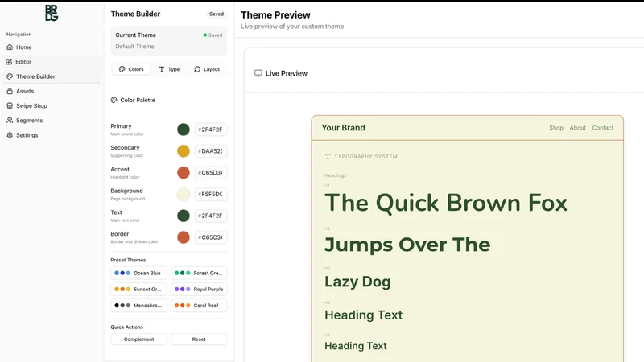Open the Secondary color swatch
This screenshot has height=362, width=644.
184,151
